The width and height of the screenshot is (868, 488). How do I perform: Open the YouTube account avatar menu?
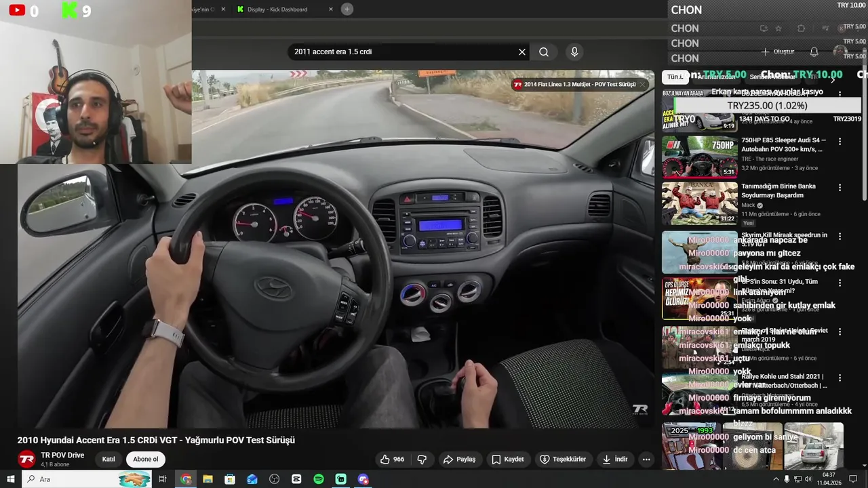pos(840,52)
